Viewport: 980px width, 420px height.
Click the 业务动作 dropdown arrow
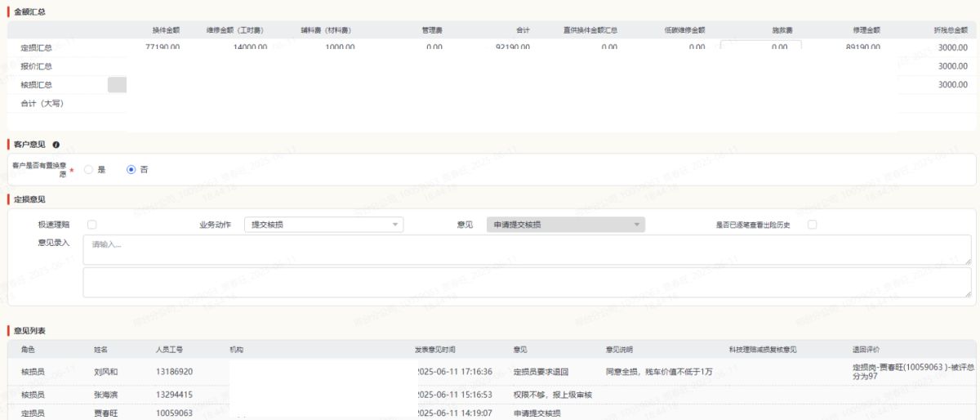[395, 225]
